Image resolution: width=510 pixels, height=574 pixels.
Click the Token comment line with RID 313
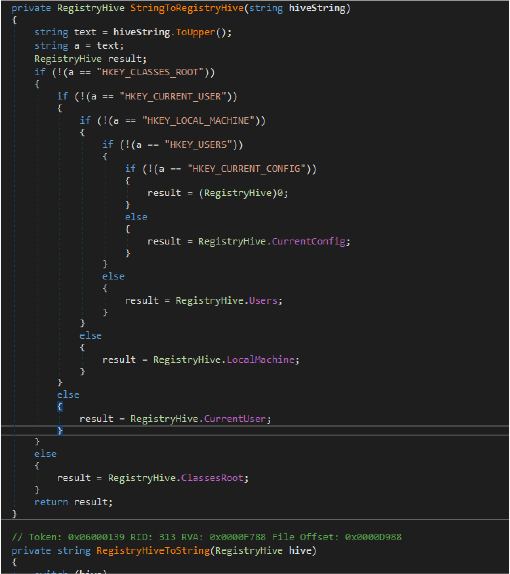(x=206, y=537)
